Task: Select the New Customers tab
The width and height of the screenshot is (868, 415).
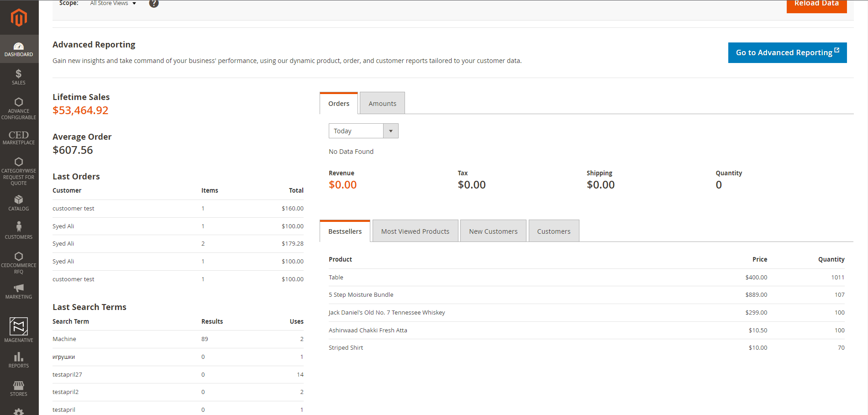Action: 493,231
